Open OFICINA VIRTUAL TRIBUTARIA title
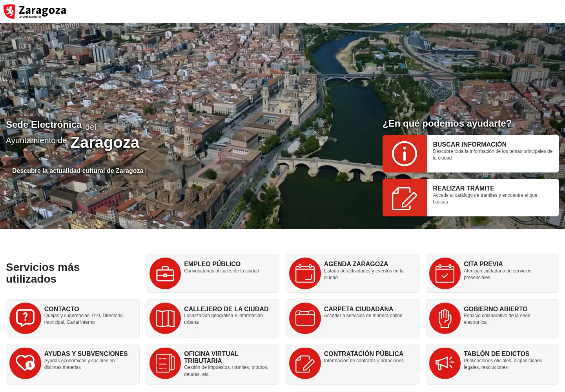565x392 pixels. pos(211,357)
